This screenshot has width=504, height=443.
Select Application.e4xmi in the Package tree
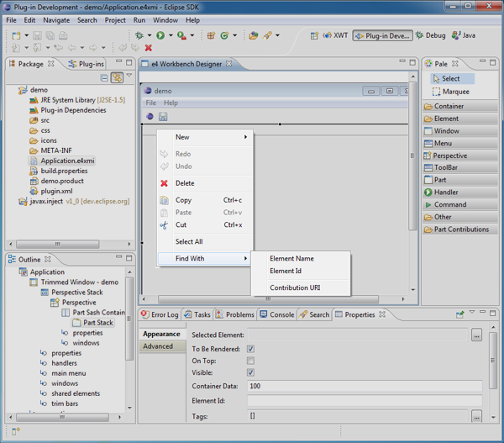tap(67, 161)
